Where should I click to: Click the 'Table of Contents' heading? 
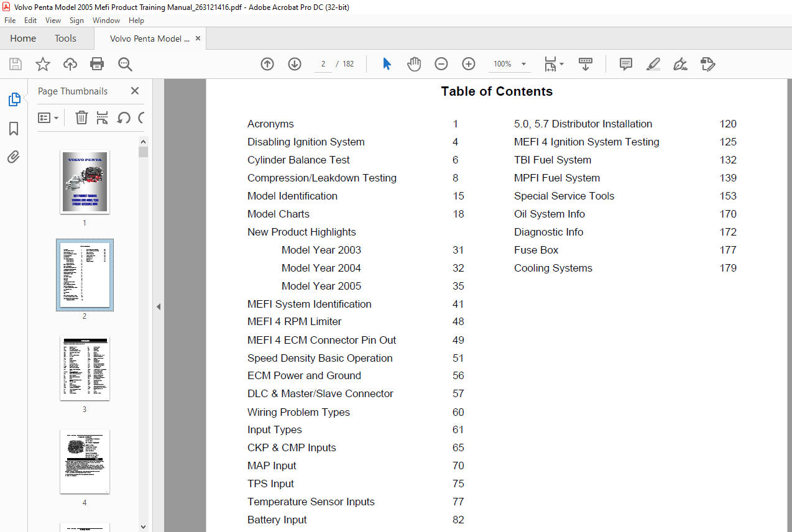497,91
